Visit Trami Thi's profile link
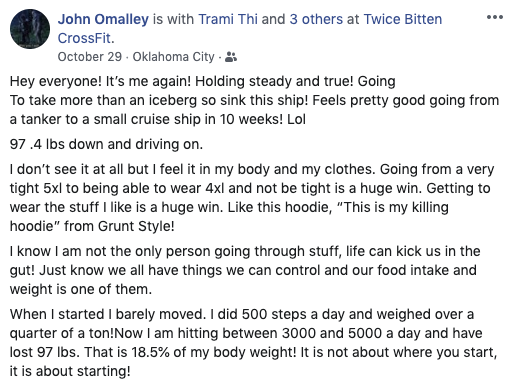The height and width of the screenshot is (387, 511). click(228, 19)
